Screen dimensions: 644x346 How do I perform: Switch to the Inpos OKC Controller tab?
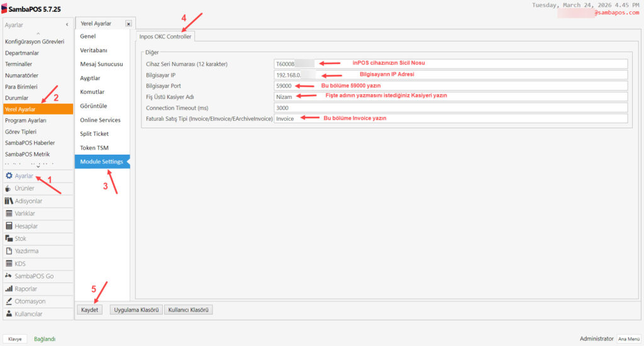165,36
